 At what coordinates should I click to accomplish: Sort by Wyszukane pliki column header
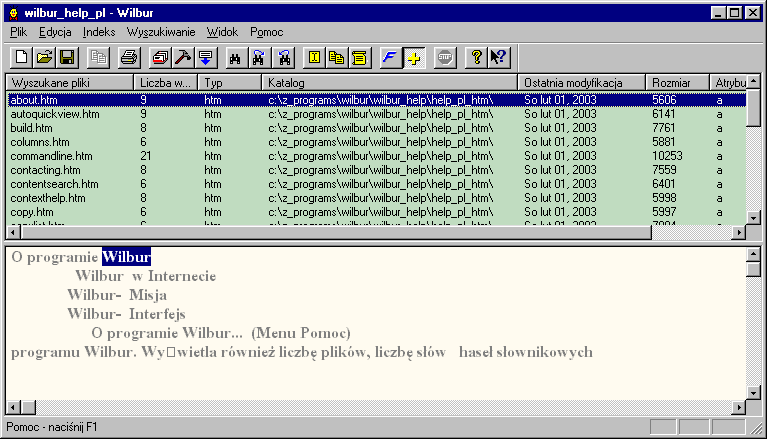coord(70,83)
